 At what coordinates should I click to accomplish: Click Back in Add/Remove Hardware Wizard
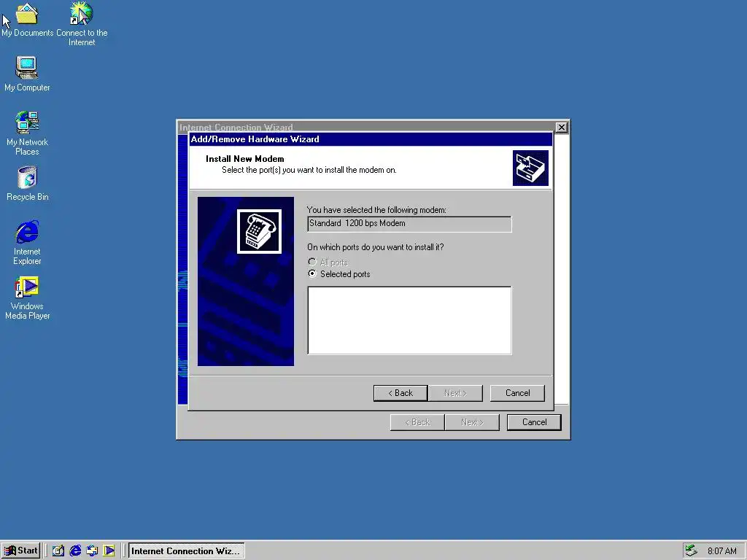coord(400,393)
